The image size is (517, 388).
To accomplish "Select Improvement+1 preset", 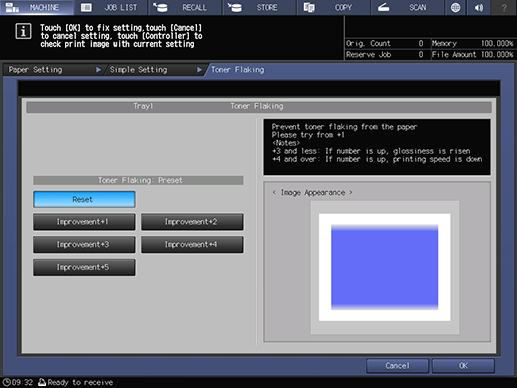I will click(x=84, y=222).
